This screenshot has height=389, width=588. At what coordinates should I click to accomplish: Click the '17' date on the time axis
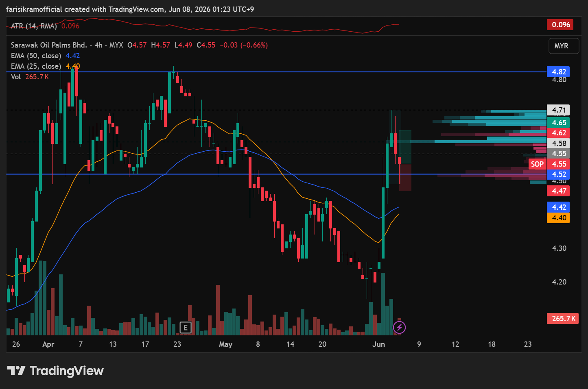[x=145, y=344]
